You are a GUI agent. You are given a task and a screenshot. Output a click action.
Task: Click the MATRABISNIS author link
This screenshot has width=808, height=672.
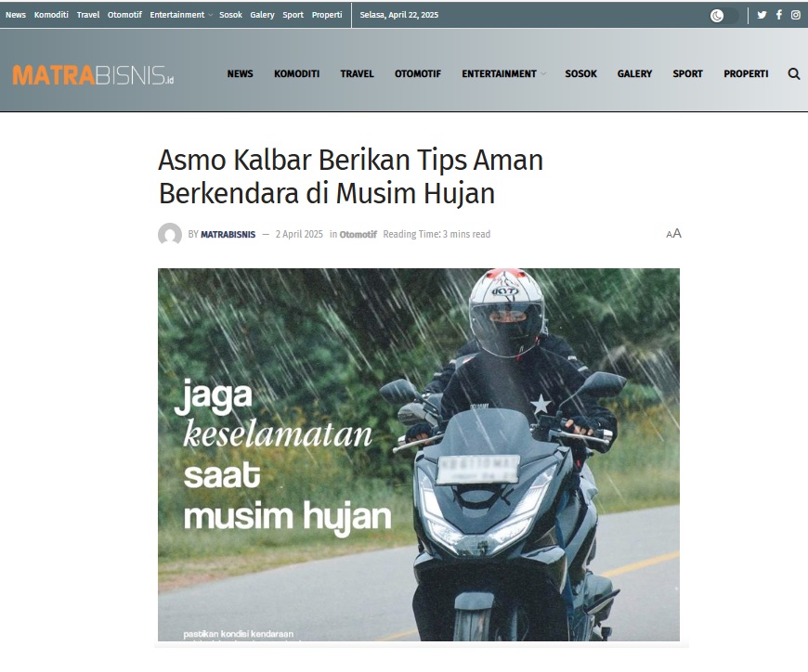[228, 234]
